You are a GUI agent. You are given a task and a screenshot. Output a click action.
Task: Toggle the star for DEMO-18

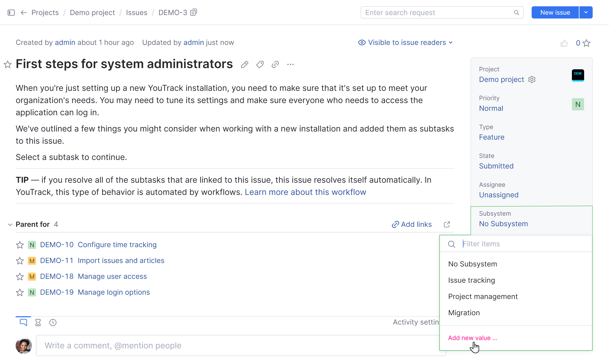pos(20,277)
